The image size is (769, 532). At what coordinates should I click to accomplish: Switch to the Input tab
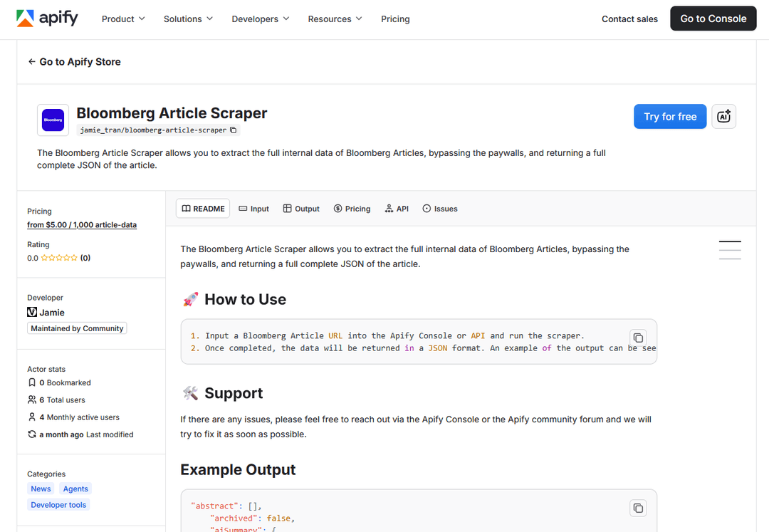point(254,209)
